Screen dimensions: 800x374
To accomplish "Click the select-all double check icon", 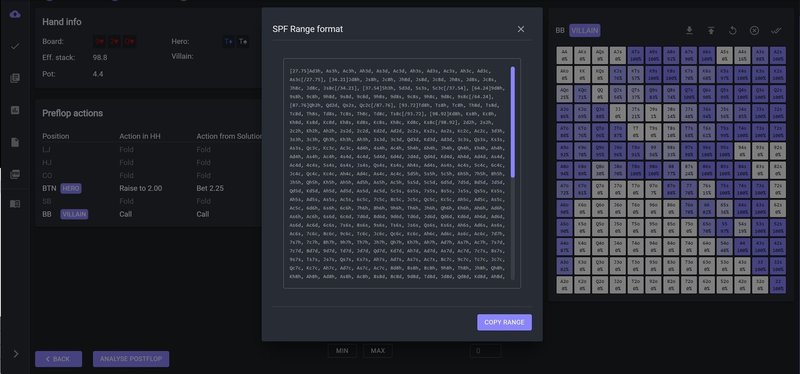I will point(776,31).
